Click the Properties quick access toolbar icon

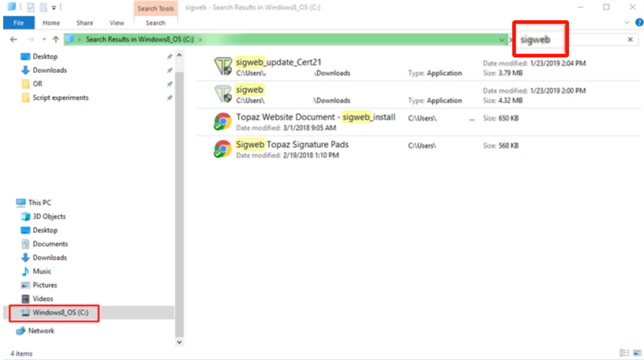pos(31,7)
